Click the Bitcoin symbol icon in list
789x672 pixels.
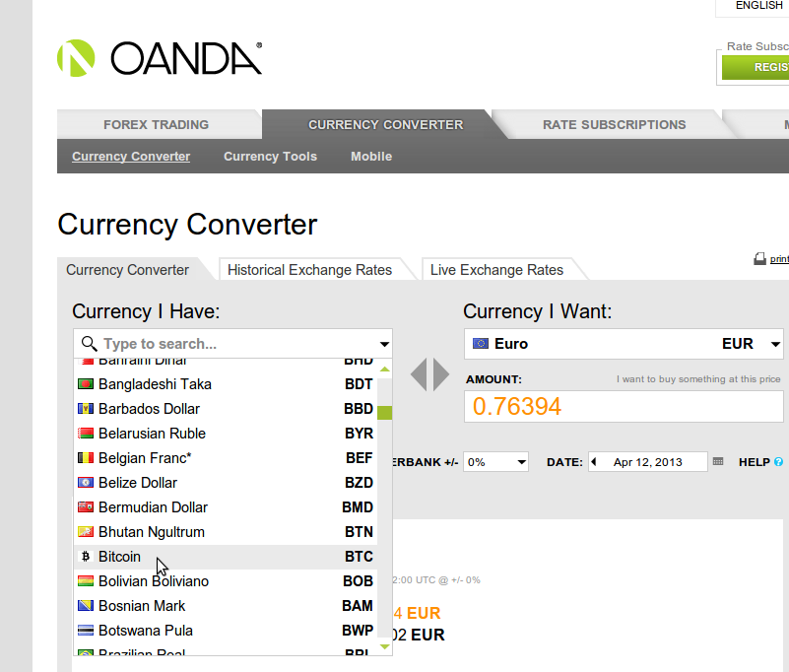pyautogui.click(x=85, y=557)
